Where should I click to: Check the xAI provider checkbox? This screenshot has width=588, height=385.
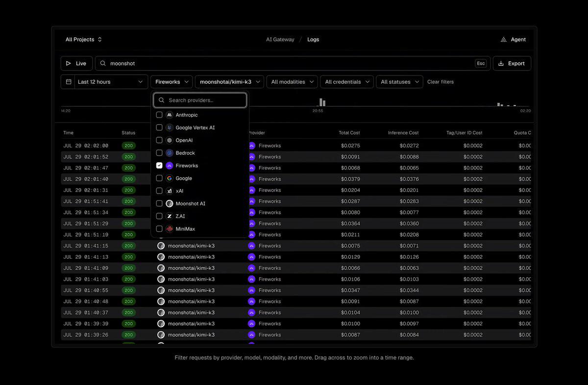tap(159, 191)
